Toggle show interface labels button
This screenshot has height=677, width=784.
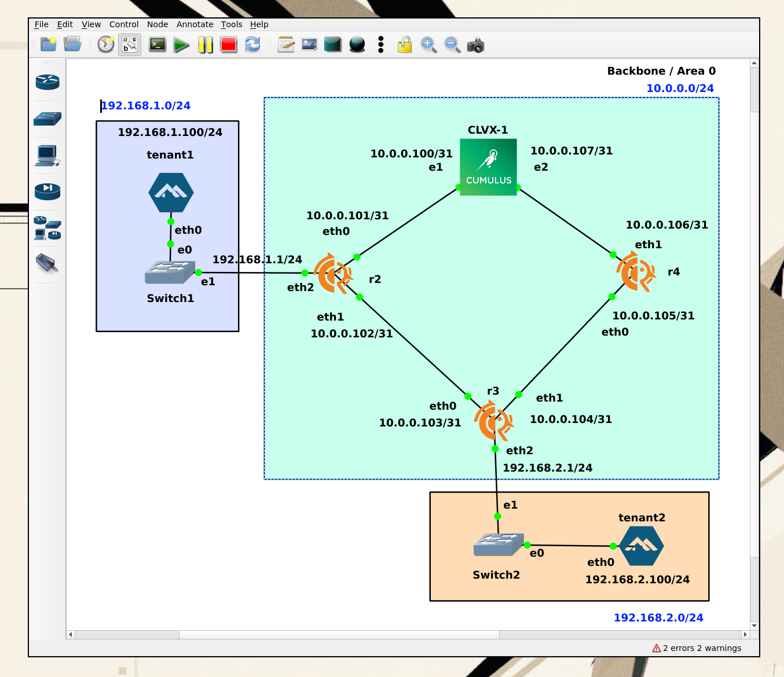click(130, 45)
